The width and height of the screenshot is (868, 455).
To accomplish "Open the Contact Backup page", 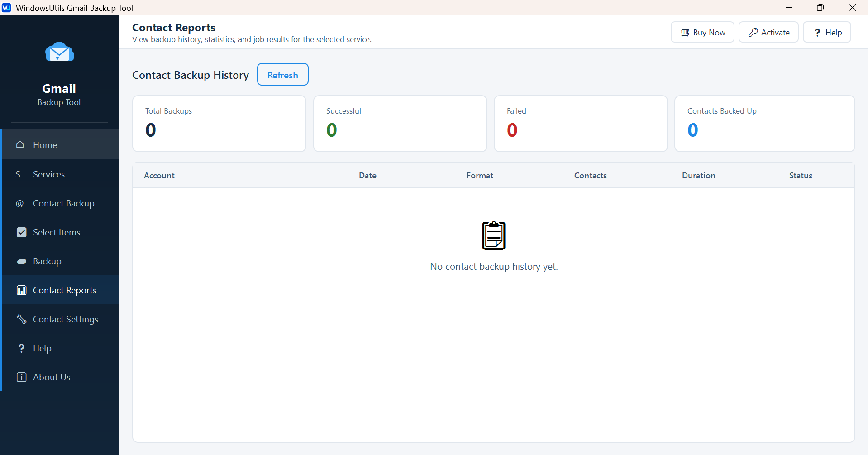I will [60, 203].
